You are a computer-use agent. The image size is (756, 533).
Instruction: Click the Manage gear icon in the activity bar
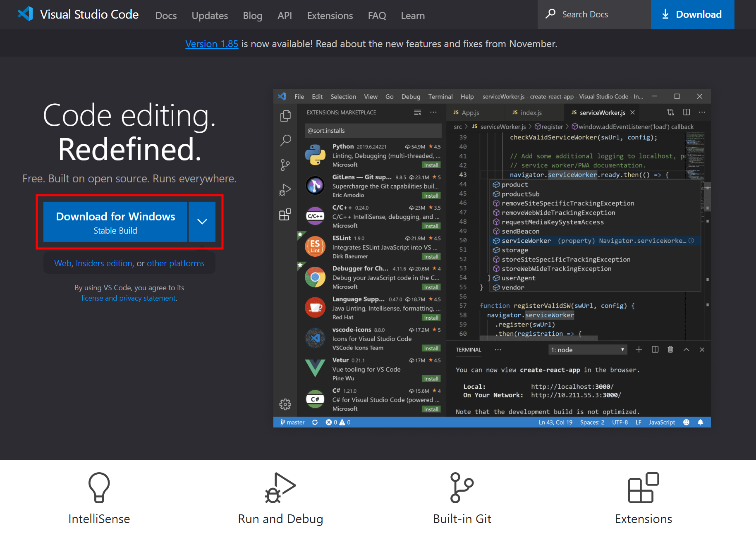pyautogui.click(x=285, y=404)
